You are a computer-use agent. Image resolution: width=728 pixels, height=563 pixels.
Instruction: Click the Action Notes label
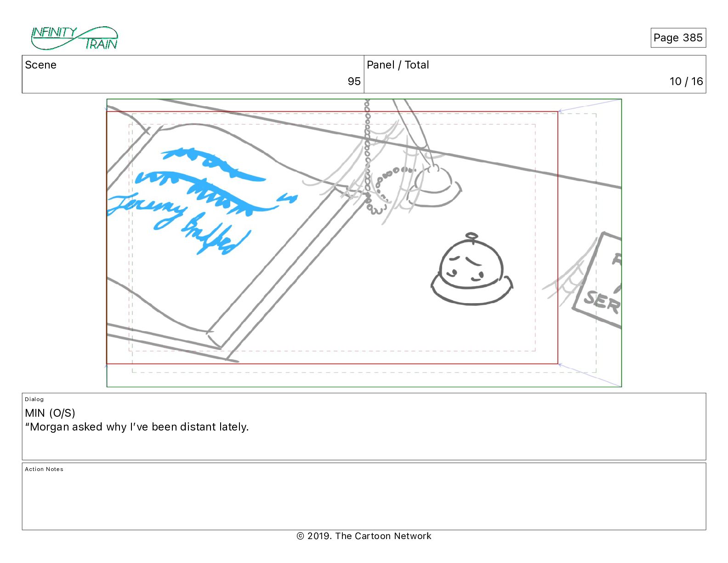coord(44,469)
